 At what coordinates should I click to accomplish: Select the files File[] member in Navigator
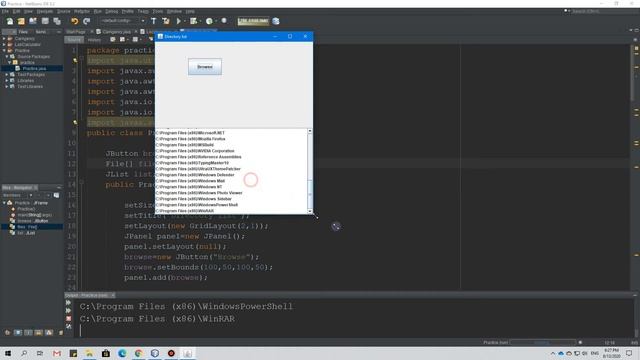coord(27,227)
